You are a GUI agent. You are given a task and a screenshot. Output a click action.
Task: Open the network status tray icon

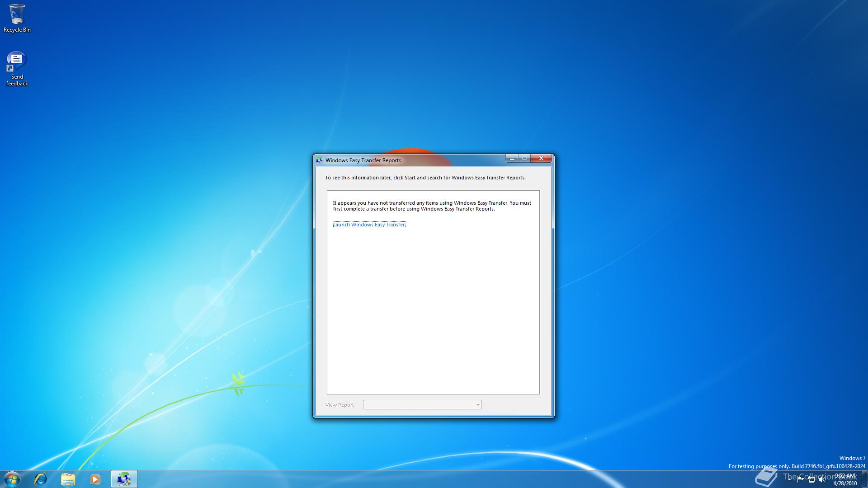(x=811, y=479)
